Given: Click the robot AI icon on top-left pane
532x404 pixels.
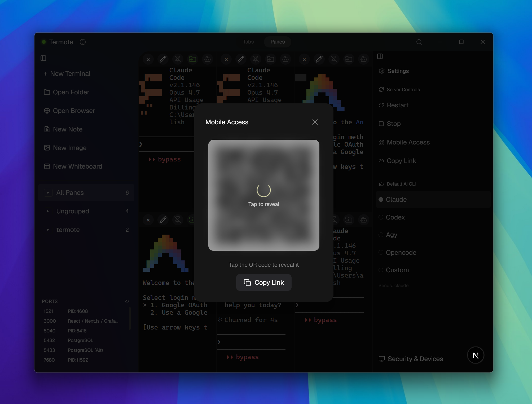Looking at the screenshot, I should pos(208,59).
